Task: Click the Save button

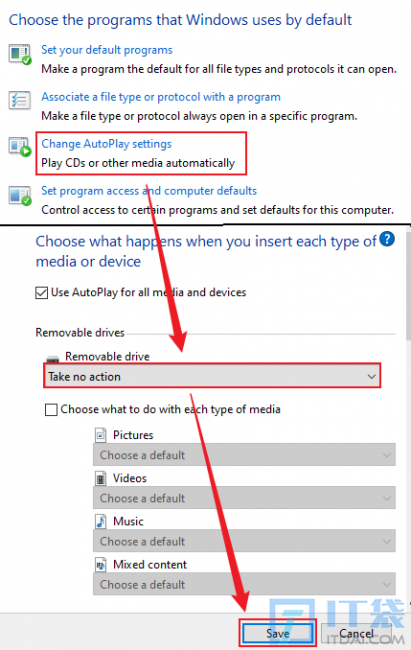Action: (277, 633)
